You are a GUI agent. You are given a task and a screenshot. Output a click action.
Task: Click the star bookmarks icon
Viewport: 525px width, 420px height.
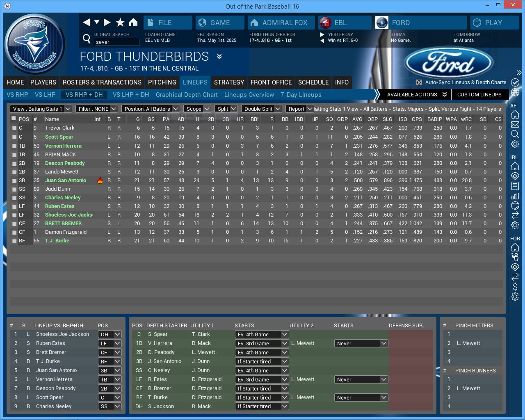pyautogui.click(x=120, y=23)
